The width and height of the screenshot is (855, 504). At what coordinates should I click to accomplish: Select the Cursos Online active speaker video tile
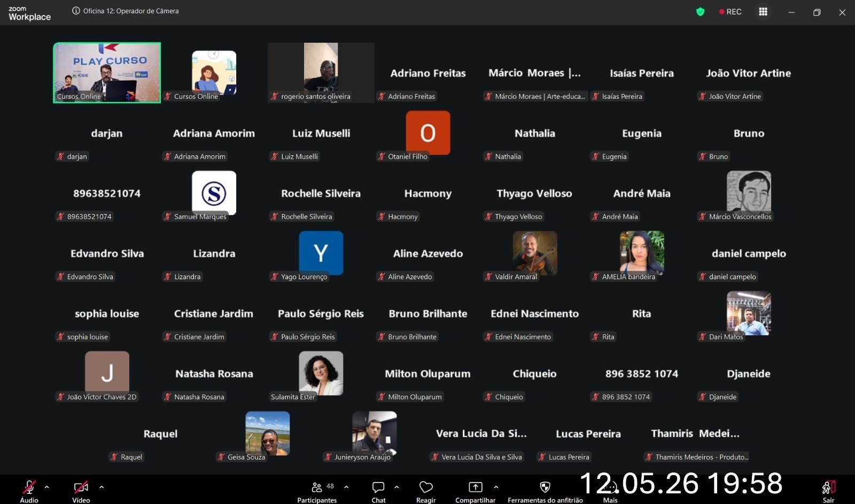(107, 73)
